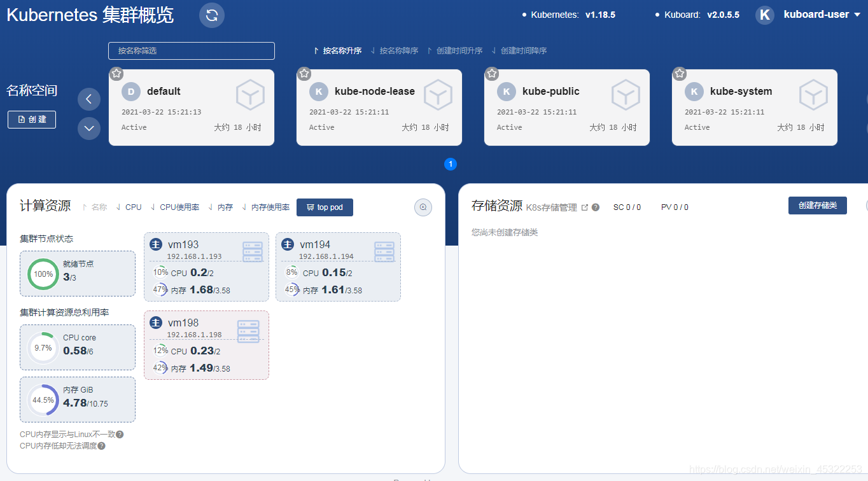Click vm193 CPU 10% gauge
This screenshot has height=481, width=868.
[160, 272]
